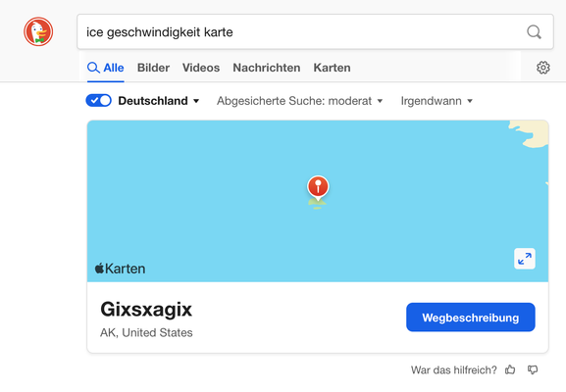
Task: Click the magnifying glass search icon
Action: (534, 32)
